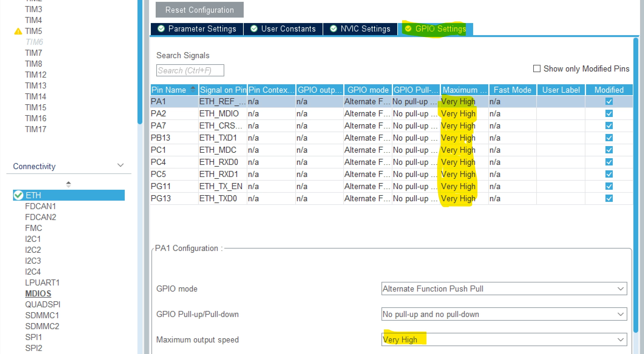Click ETH_RXD0 signal cell for PC4
The height and width of the screenshot is (354, 644).
[222, 162]
